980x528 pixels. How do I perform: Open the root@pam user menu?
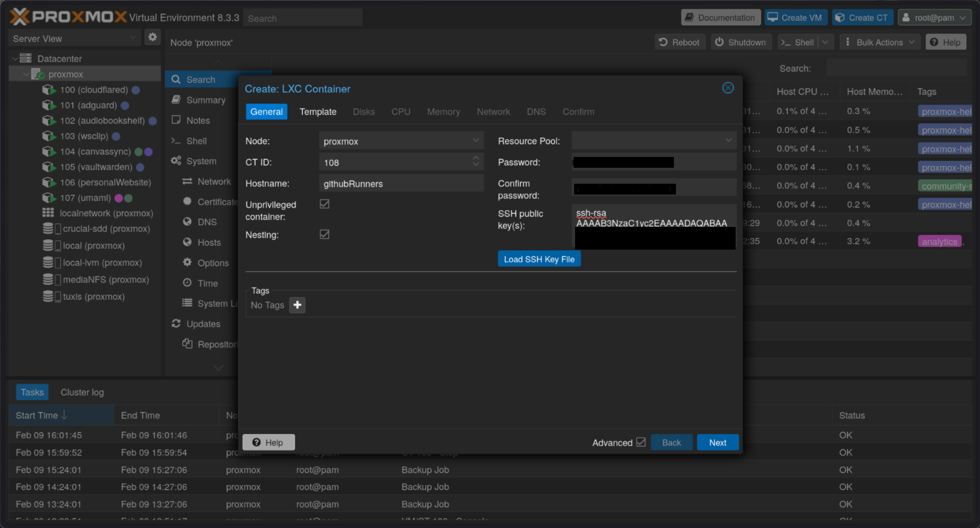(x=935, y=17)
